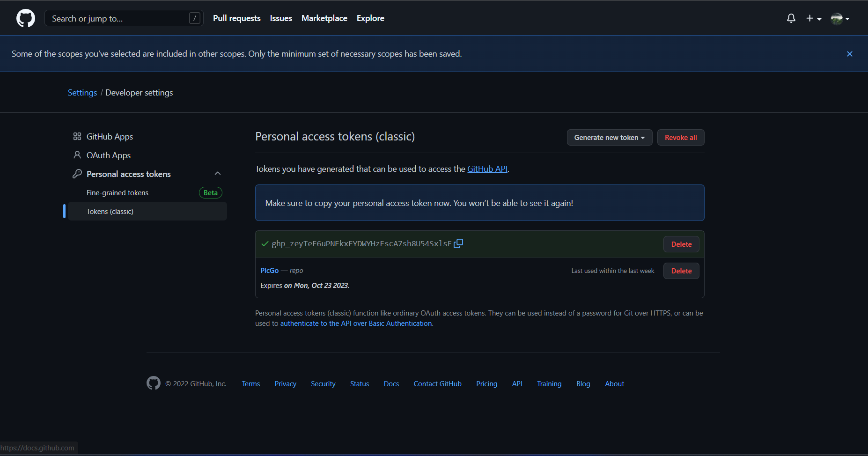Open notifications bell icon
868x456 pixels.
pyautogui.click(x=791, y=18)
